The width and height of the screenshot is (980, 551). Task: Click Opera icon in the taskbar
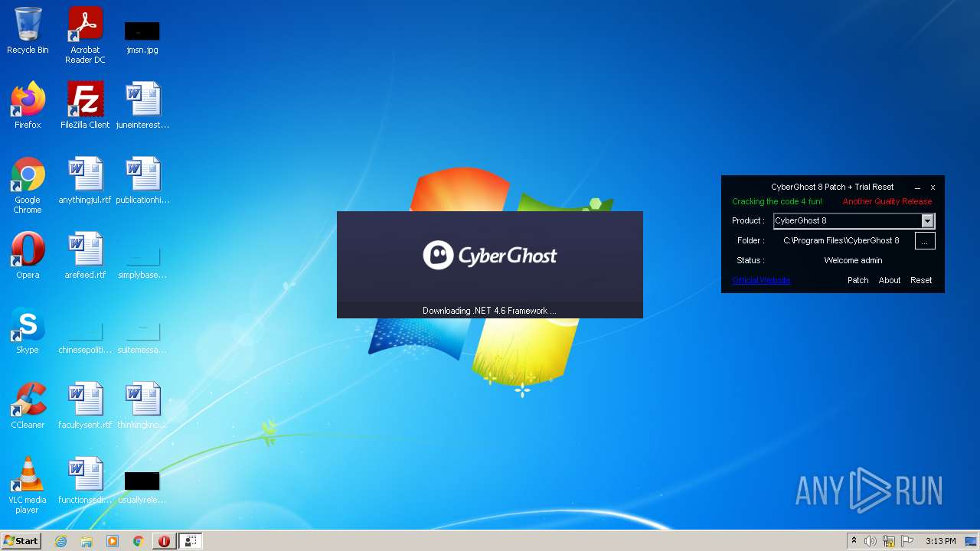coord(164,541)
